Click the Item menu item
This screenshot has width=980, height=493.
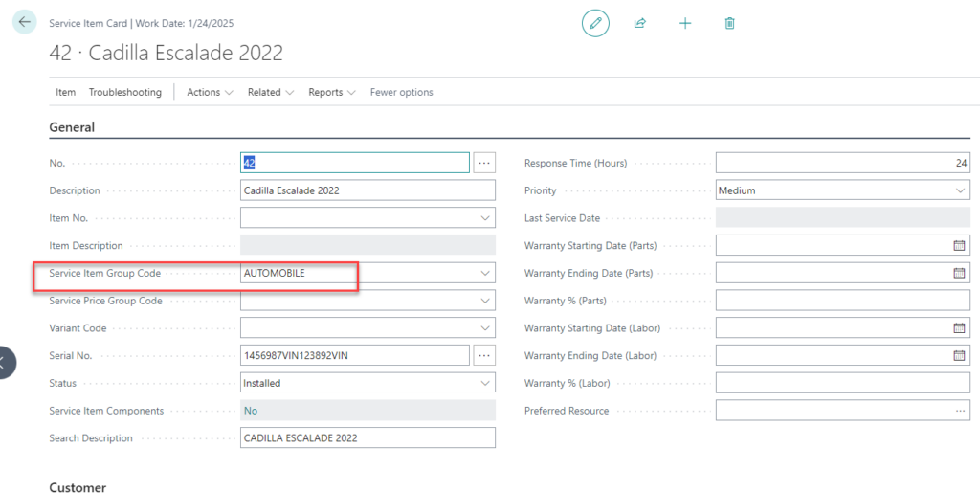(x=66, y=92)
